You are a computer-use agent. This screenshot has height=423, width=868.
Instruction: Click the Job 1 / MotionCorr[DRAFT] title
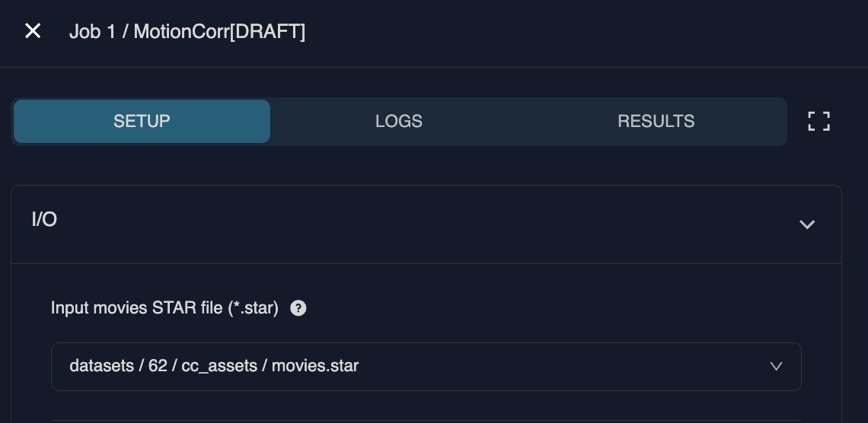point(187,32)
